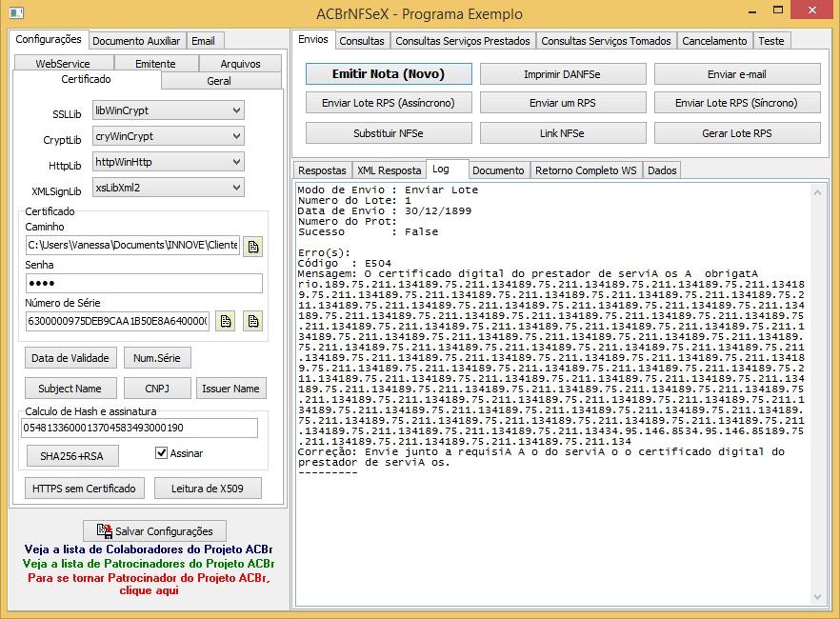This screenshot has height=619, width=840.
Task: Show the Respostas tab
Action: click(x=322, y=170)
